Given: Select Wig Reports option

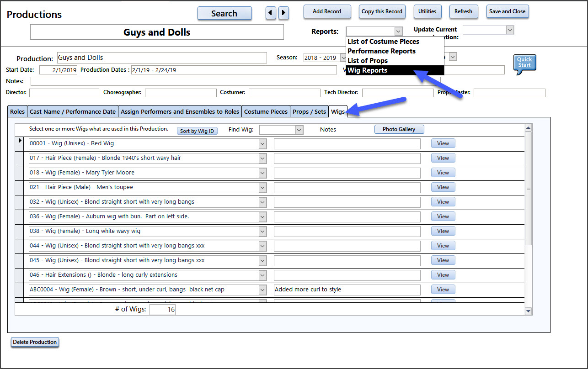Looking at the screenshot, I should click(395, 70).
